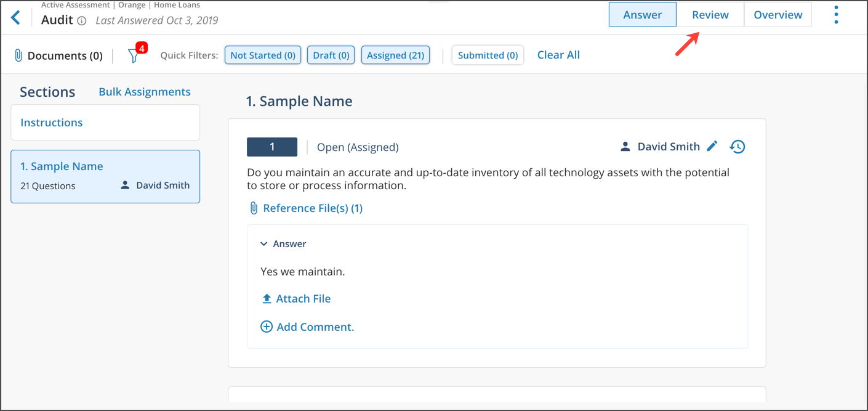868x411 pixels.
Task: Open the three-dot more options menu
Action: 836,15
